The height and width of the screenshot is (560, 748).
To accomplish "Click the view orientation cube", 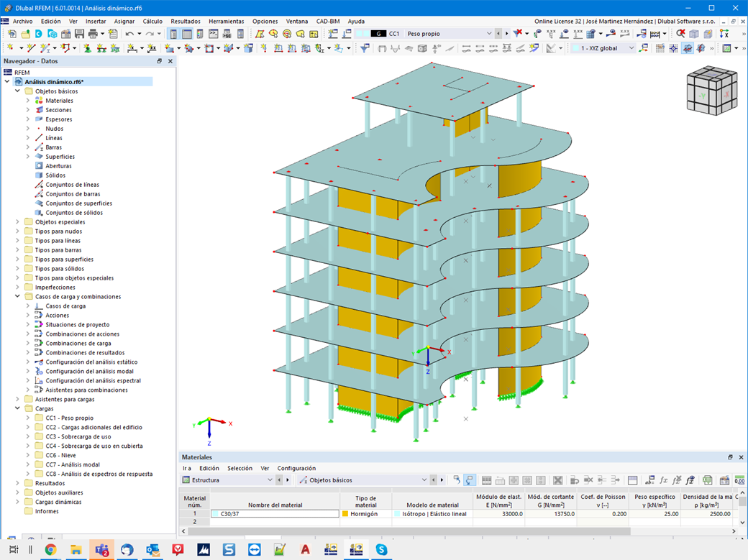I will pos(712,90).
